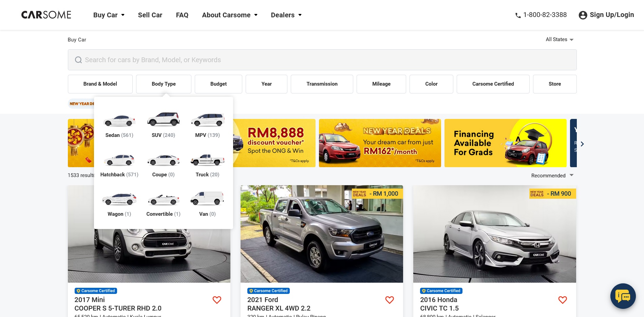Expand the Recommended sort dropdown
Viewport: 644px width, 317px height.
[552, 175]
